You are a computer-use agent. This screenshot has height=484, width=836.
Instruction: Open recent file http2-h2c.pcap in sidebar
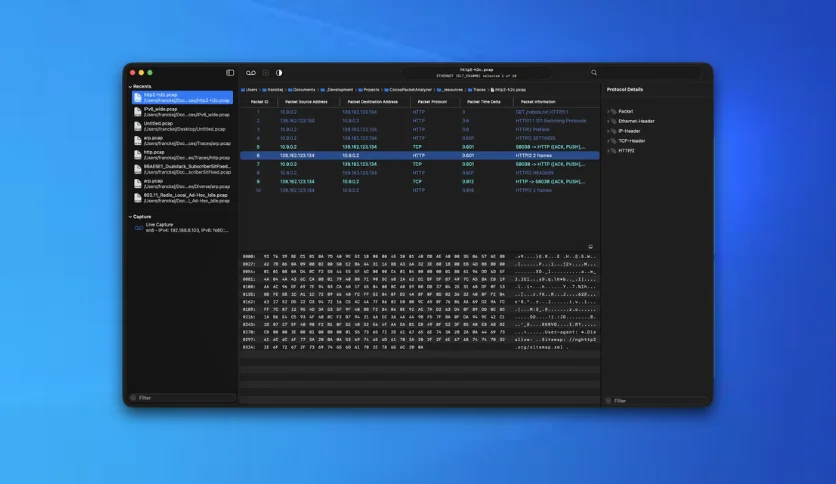pyautogui.click(x=182, y=97)
